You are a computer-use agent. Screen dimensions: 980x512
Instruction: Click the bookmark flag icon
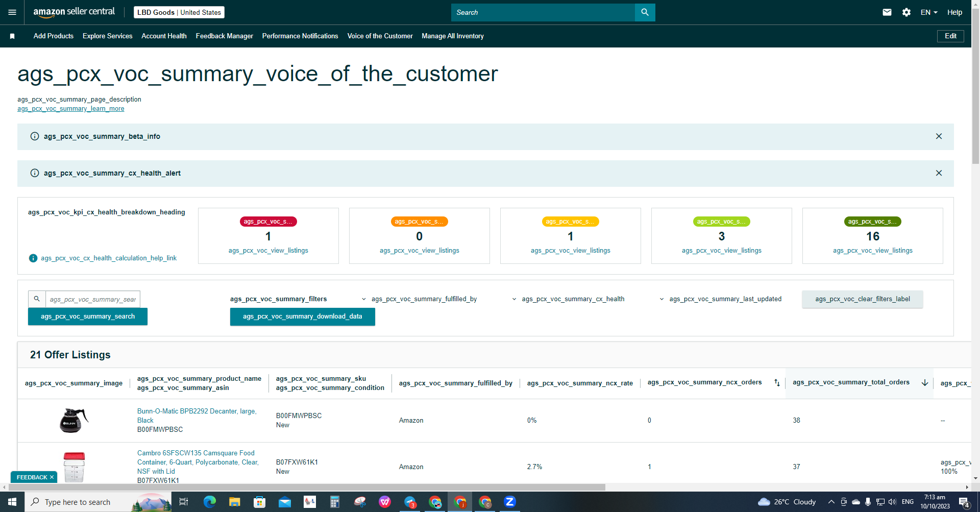(12, 36)
